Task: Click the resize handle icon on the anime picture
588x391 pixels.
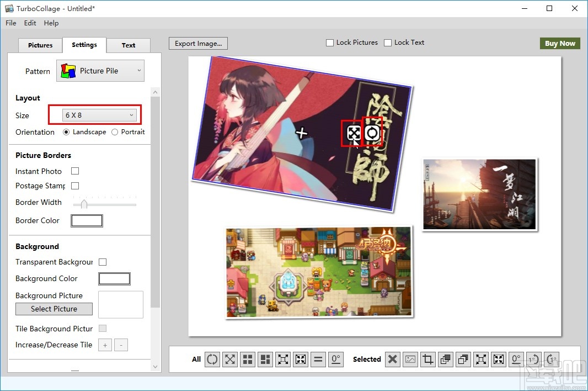Action: [x=354, y=133]
